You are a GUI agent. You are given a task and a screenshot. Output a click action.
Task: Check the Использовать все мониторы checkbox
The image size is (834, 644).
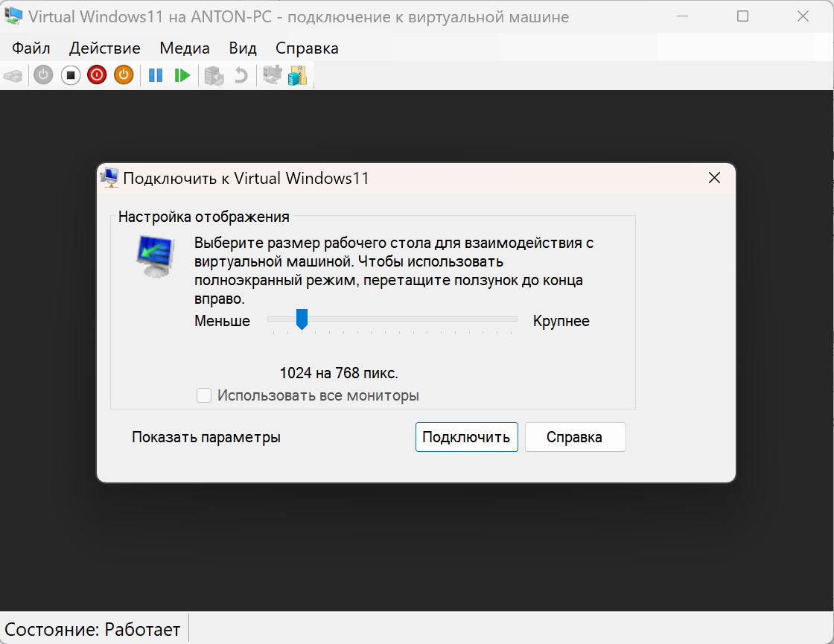click(204, 395)
